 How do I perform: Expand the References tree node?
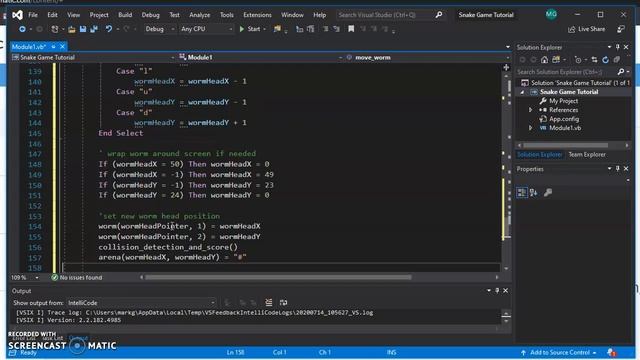click(530, 110)
